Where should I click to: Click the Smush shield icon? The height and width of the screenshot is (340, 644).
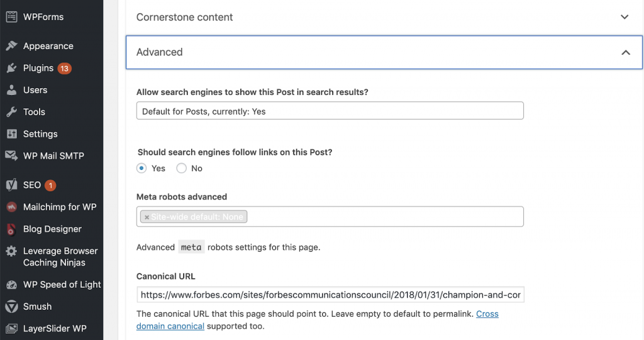click(x=11, y=306)
